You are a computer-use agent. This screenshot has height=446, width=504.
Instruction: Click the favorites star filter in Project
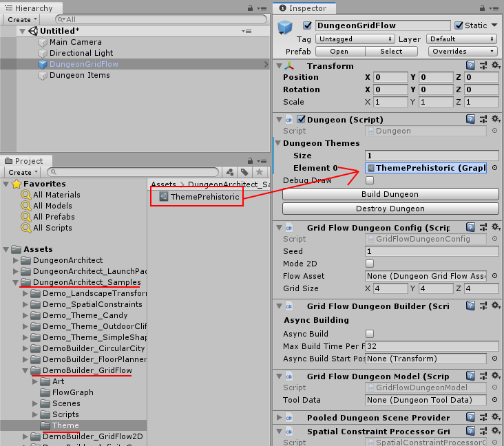click(x=259, y=172)
